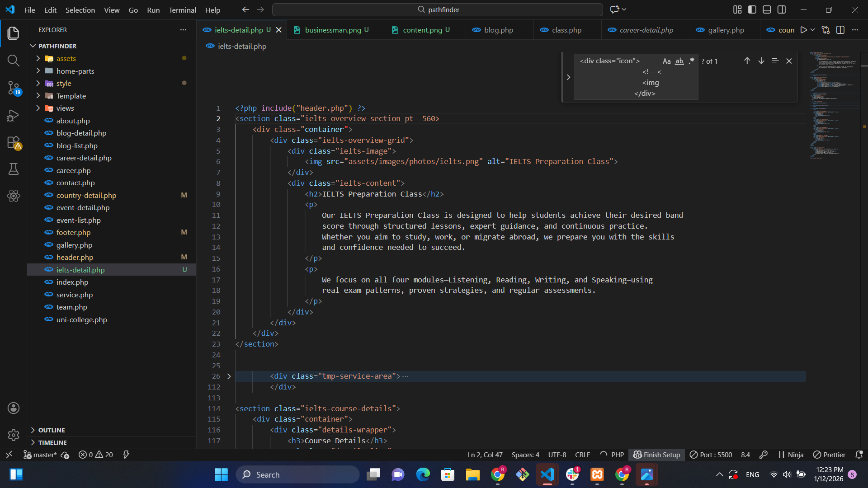
Task: Open Run and Debug view
Action: 13,116
